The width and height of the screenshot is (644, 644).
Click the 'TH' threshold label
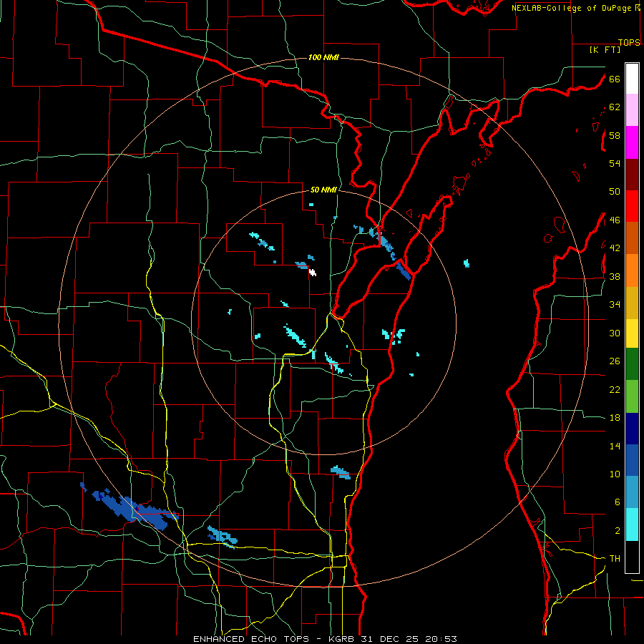[x=615, y=559]
